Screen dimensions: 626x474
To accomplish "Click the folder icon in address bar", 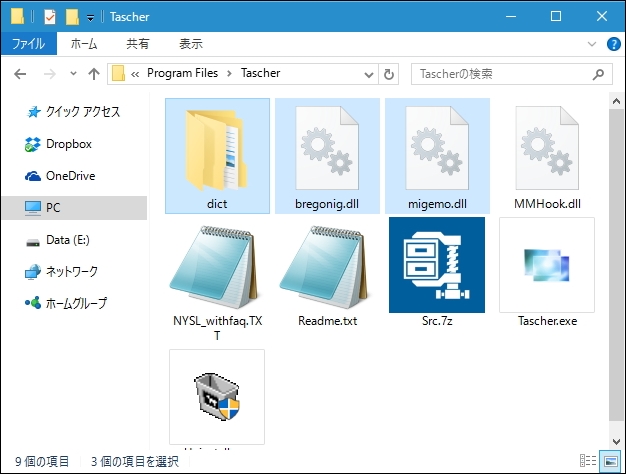I will pyautogui.click(x=118, y=73).
